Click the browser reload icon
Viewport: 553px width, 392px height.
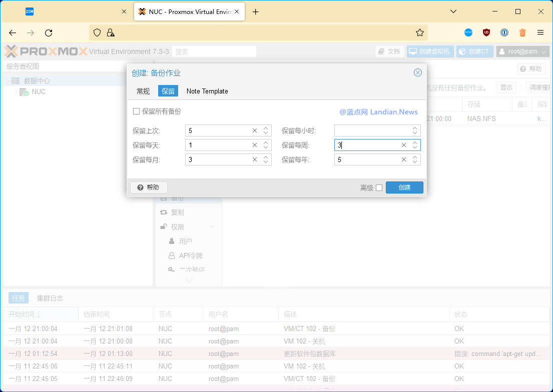pos(49,33)
